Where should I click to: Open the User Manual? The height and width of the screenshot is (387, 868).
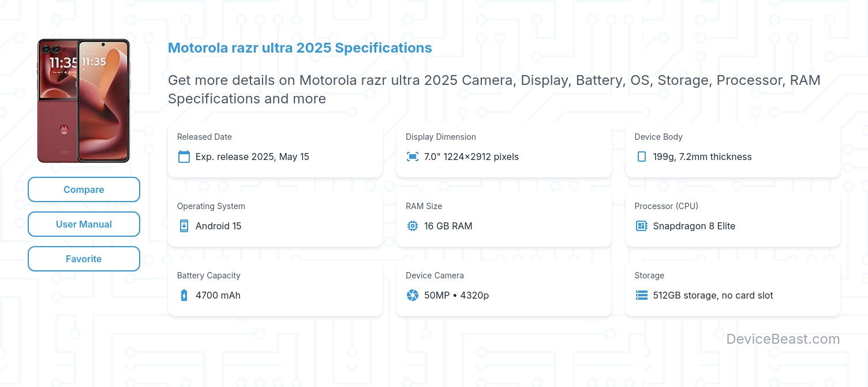click(84, 224)
